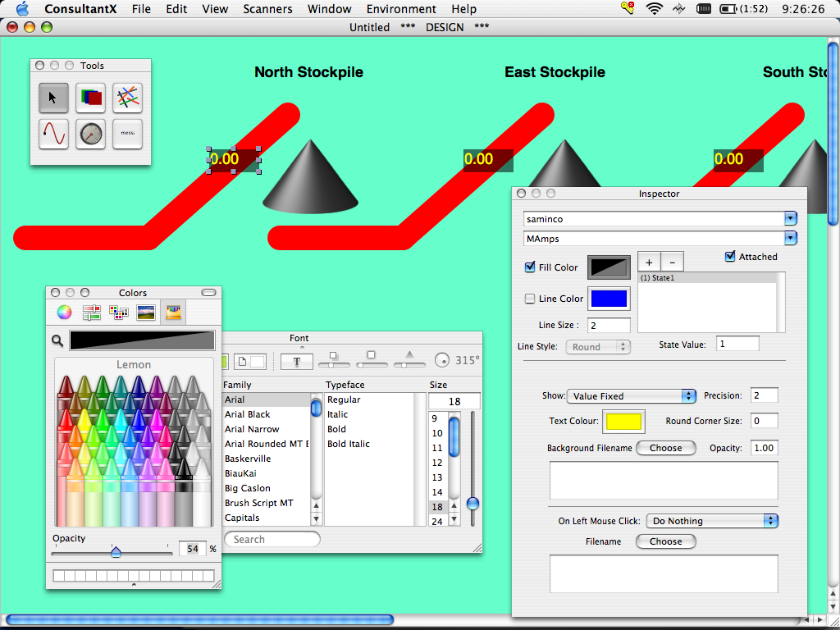Enable the Line Color checkbox
The width and height of the screenshot is (840, 630).
530,299
